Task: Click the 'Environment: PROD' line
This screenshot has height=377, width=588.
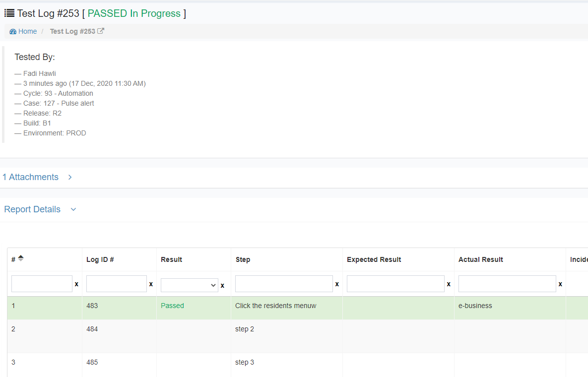Action: 55,133
